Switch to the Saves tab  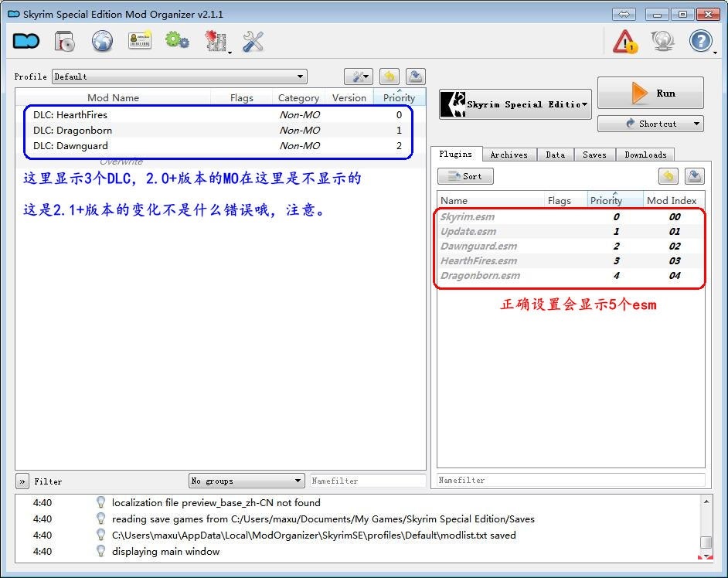tap(595, 155)
